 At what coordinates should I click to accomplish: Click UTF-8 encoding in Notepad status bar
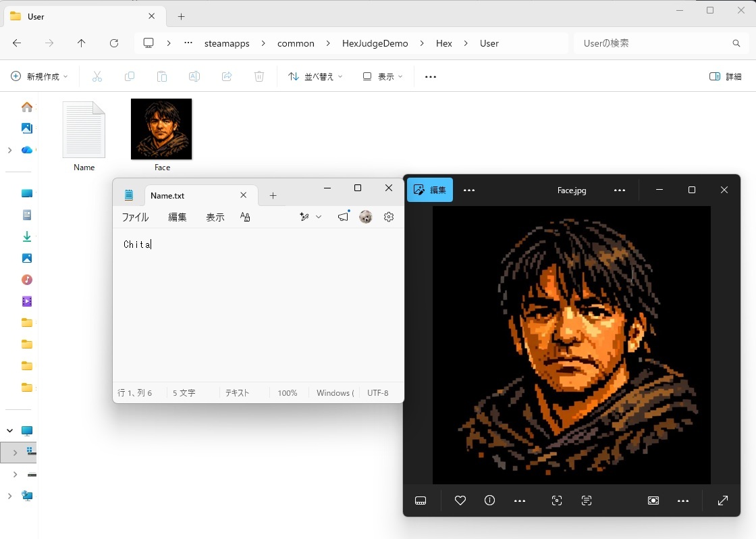click(x=377, y=393)
